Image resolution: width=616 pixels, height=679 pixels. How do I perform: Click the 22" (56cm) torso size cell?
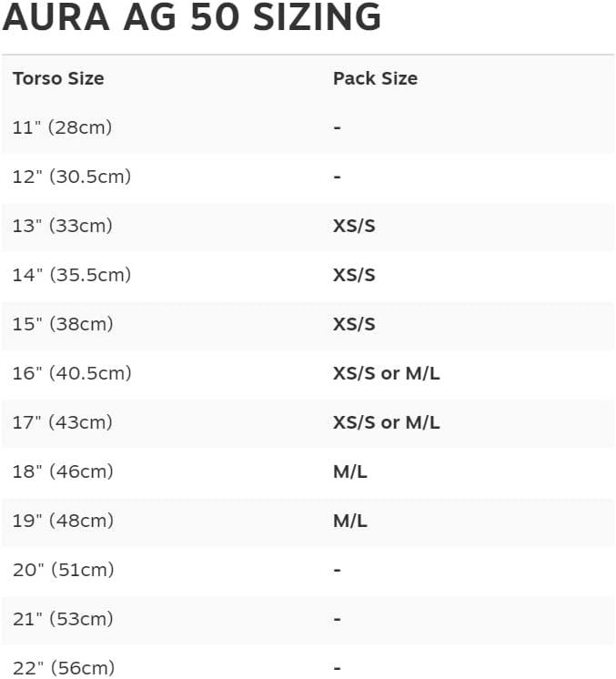(63, 668)
